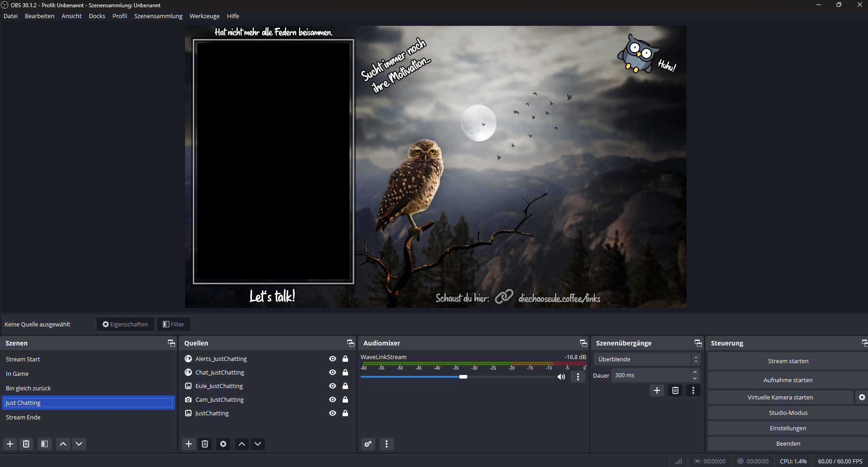This screenshot has height=467, width=868.
Task: Open scene filters icon in Szenen toolbar
Action: pyautogui.click(x=44, y=444)
